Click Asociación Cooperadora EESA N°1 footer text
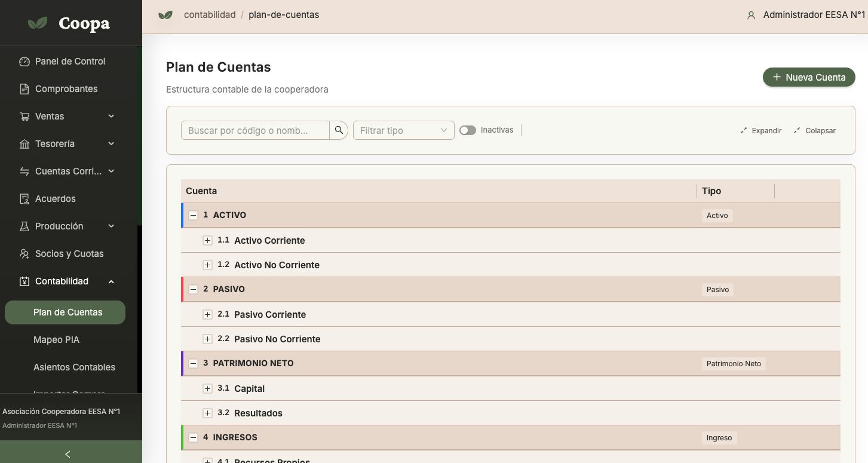The image size is (868, 463). coord(62,412)
